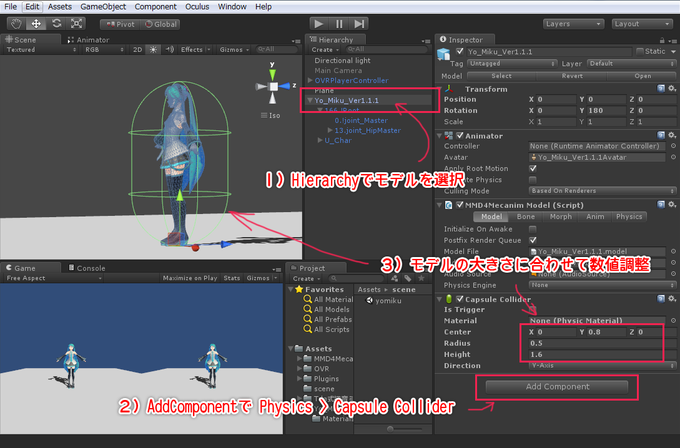The image size is (680, 448).
Task: Open Transform component help icon
Action: tap(661, 88)
